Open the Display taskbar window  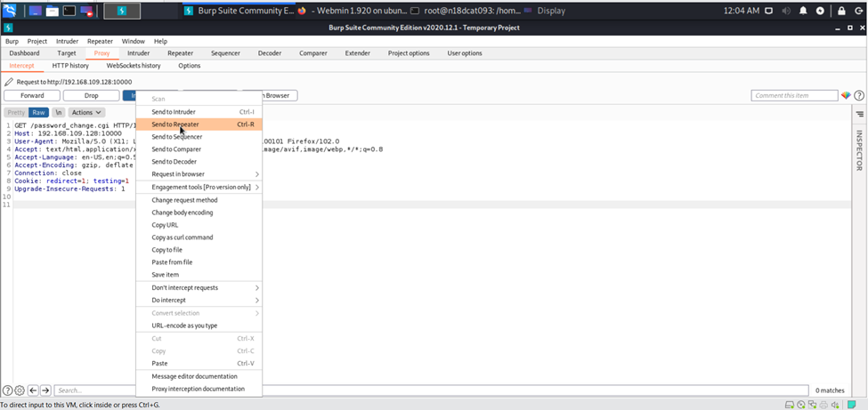(x=544, y=11)
